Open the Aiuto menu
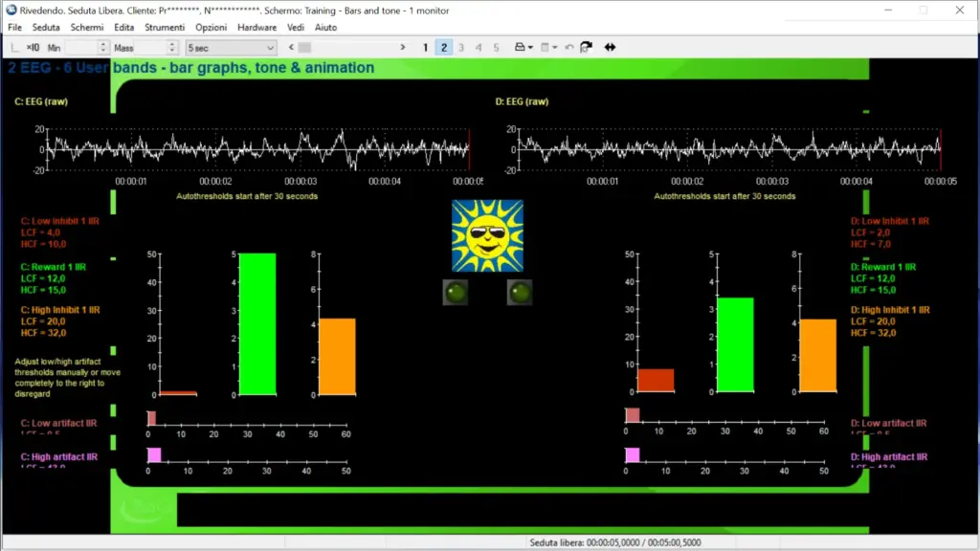The width and height of the screenshot is (980, 551). pos(325,28)
